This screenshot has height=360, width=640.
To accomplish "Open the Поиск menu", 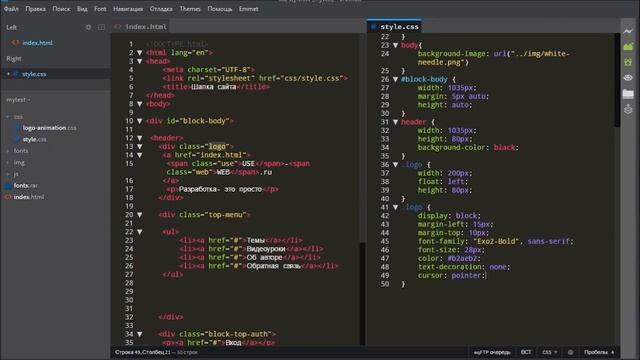I will [61, 9].
